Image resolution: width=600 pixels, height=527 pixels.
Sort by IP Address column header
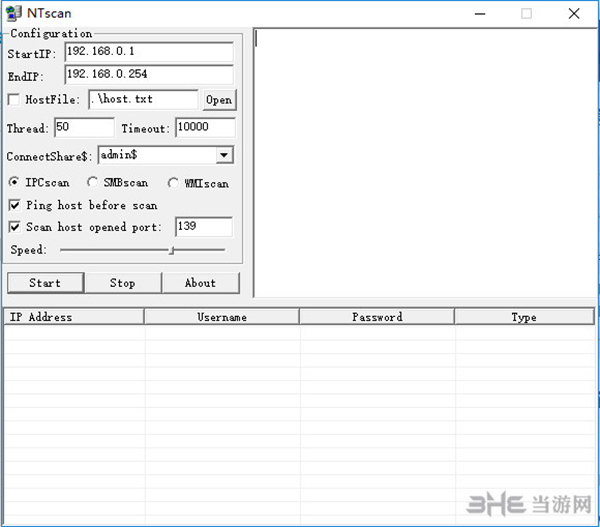click(x=74, y=317)
